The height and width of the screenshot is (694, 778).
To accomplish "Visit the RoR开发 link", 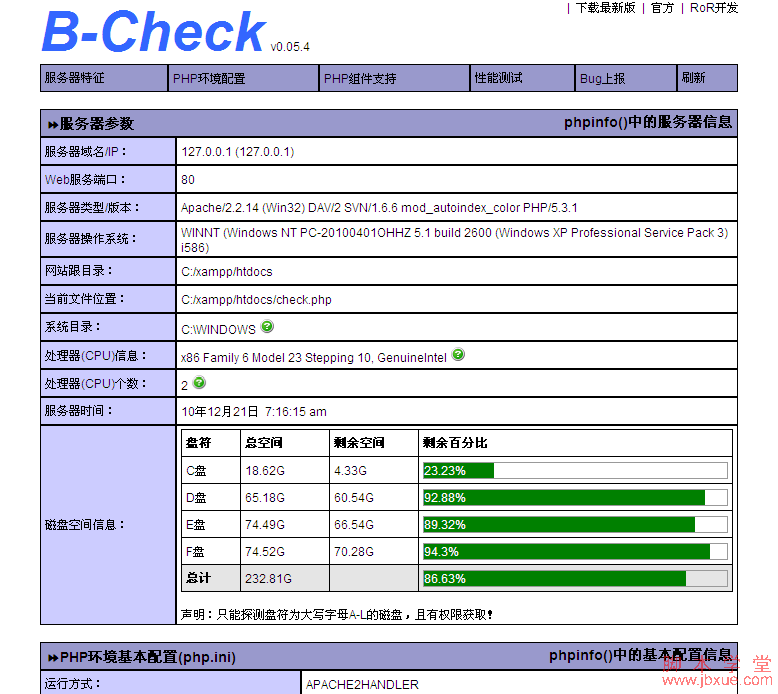I will pos(714,8).
